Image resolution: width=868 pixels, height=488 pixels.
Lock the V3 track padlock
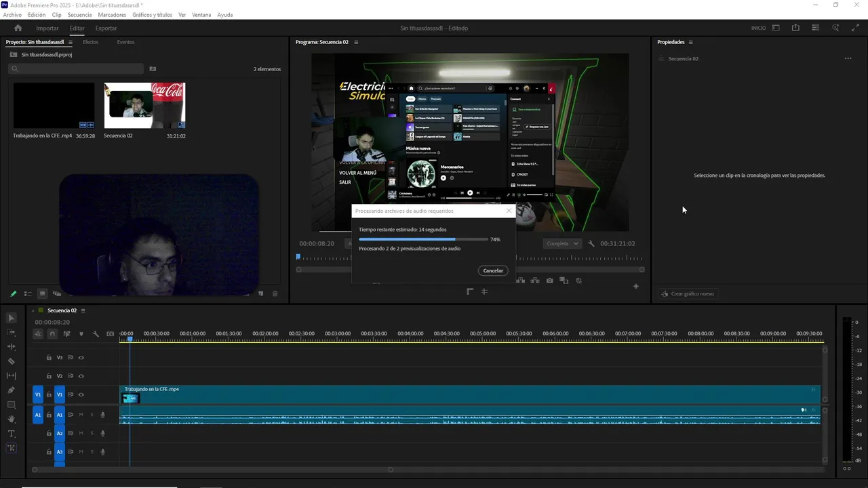49,357
